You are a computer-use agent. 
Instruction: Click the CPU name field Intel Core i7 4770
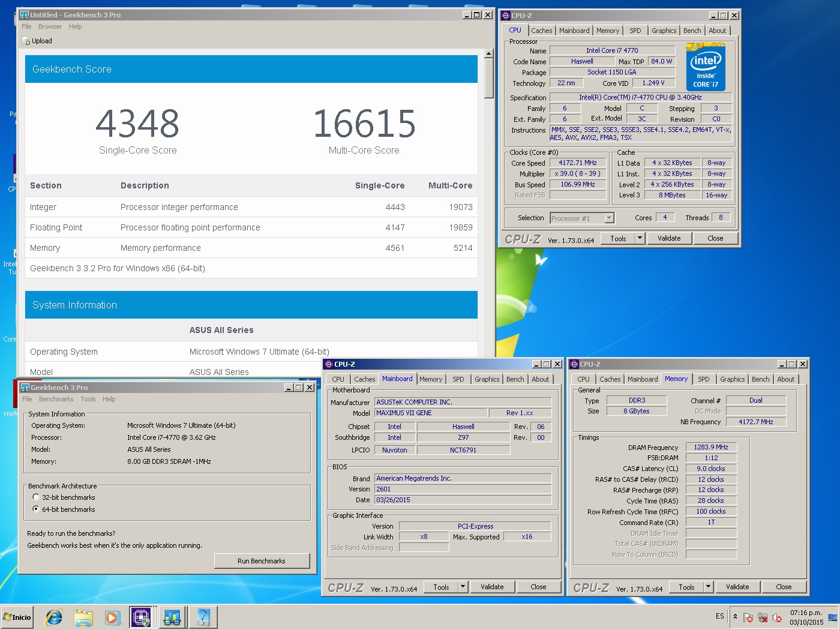612,50
